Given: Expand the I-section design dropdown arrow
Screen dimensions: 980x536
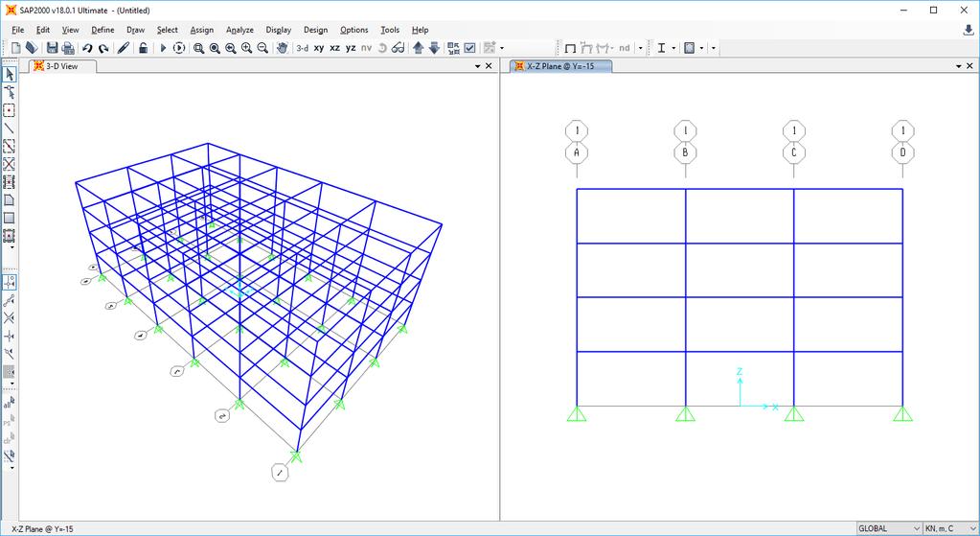Looking at the screenshot, I should pos(673,48).
